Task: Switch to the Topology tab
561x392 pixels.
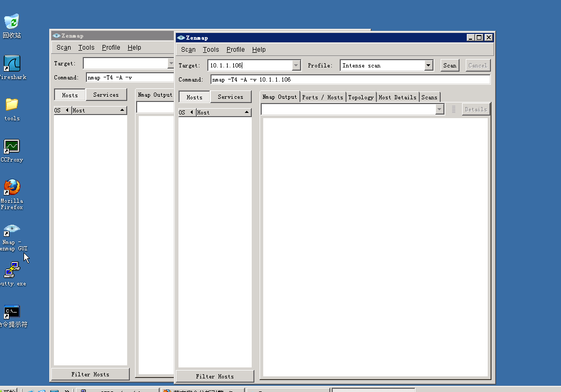Action: coord(361,97)
